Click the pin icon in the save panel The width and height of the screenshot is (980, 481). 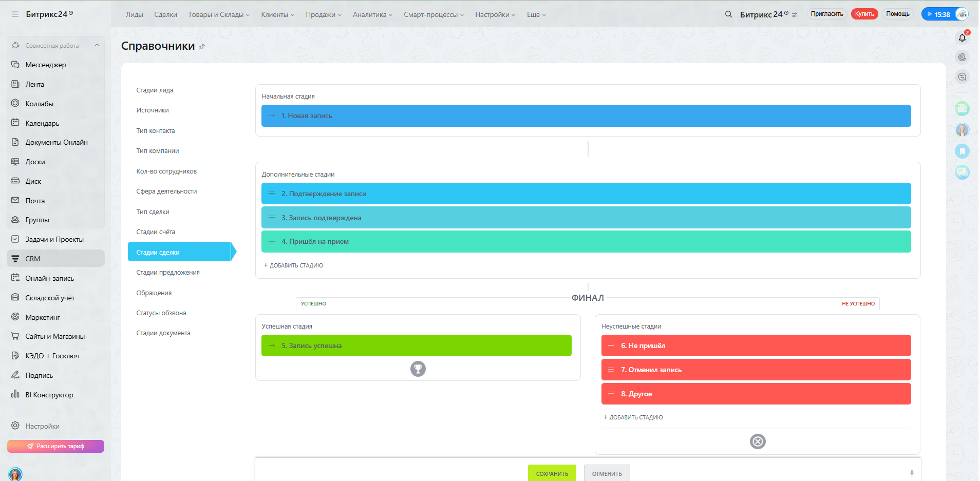[912, 473]
